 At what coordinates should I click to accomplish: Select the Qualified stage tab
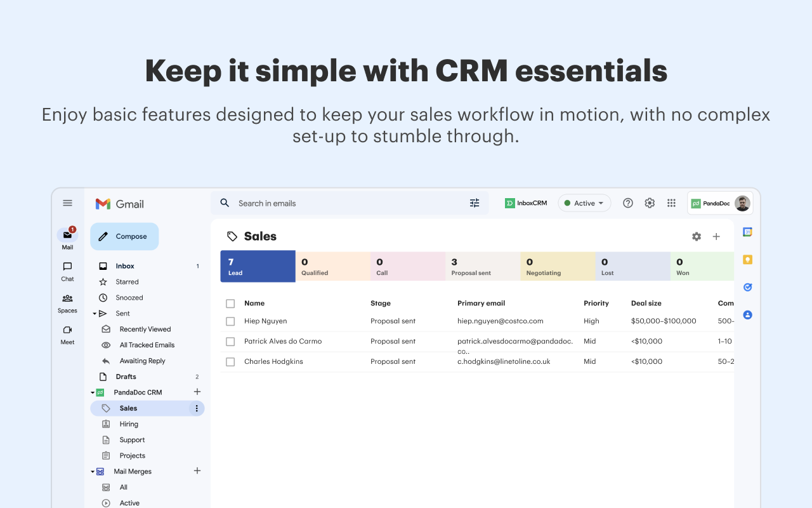pos(333,266)
